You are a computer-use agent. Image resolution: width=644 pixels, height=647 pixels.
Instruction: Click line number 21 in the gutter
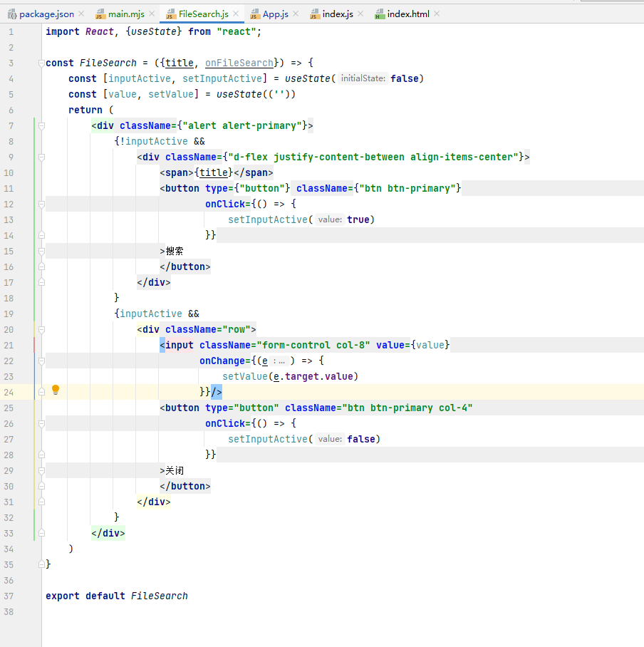pos(9,346)
